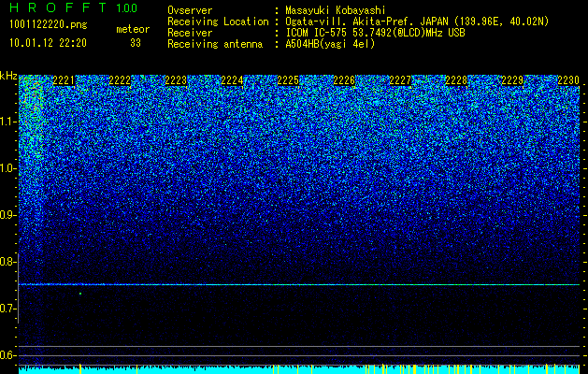Select the file name 1001122220.png
588x374 pixels.
pyautogui.click(x=49, y=24)
